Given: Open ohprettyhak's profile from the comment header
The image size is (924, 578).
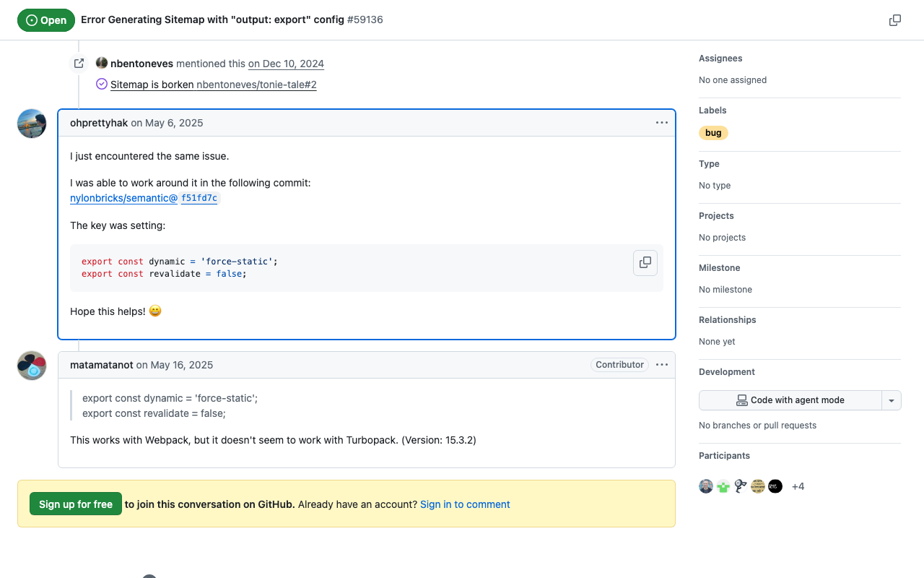Looking at the screenshot, I should [99, 122].
